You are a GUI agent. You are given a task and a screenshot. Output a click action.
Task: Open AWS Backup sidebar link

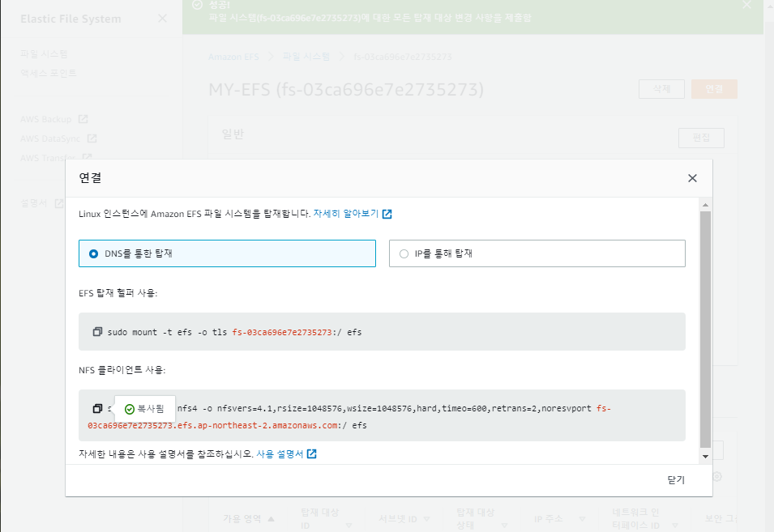tap(46, 119)
